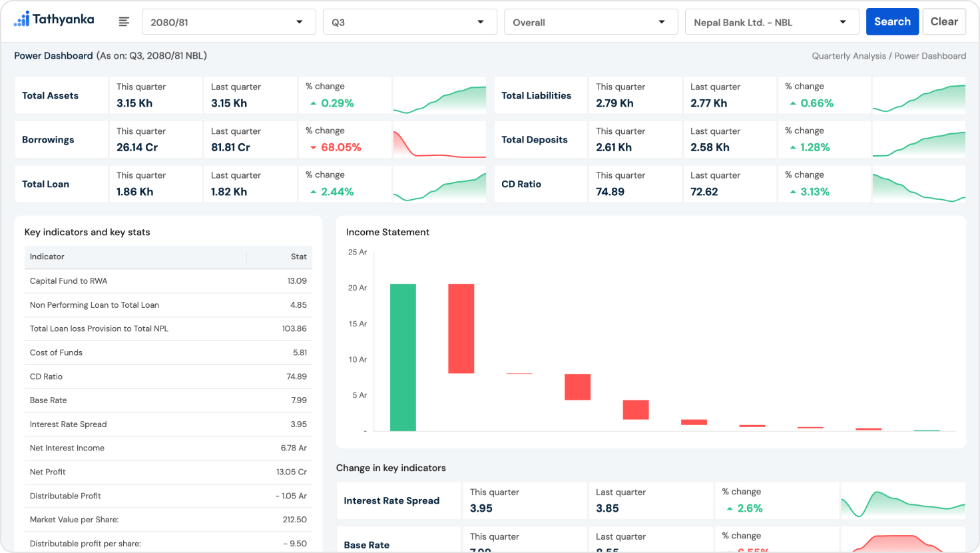Click the tall green Income Statement bar
The image size is (980, 553).
pos(403,357)
